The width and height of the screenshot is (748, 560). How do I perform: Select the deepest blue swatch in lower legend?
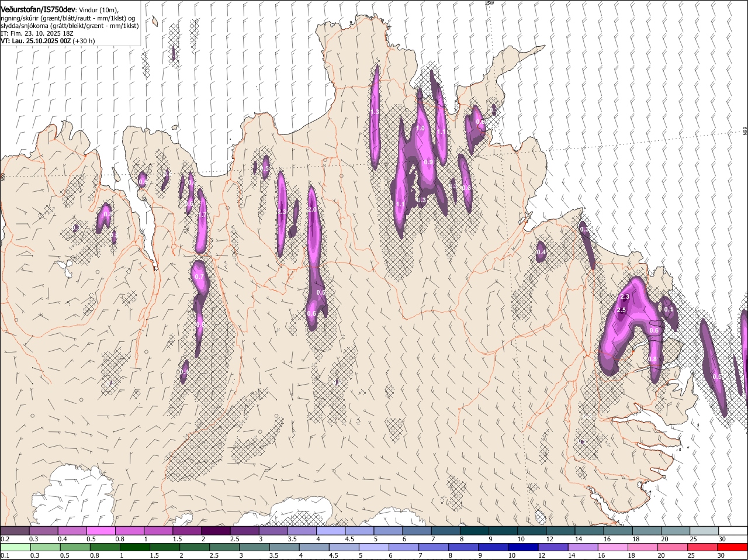click(524, 547)
